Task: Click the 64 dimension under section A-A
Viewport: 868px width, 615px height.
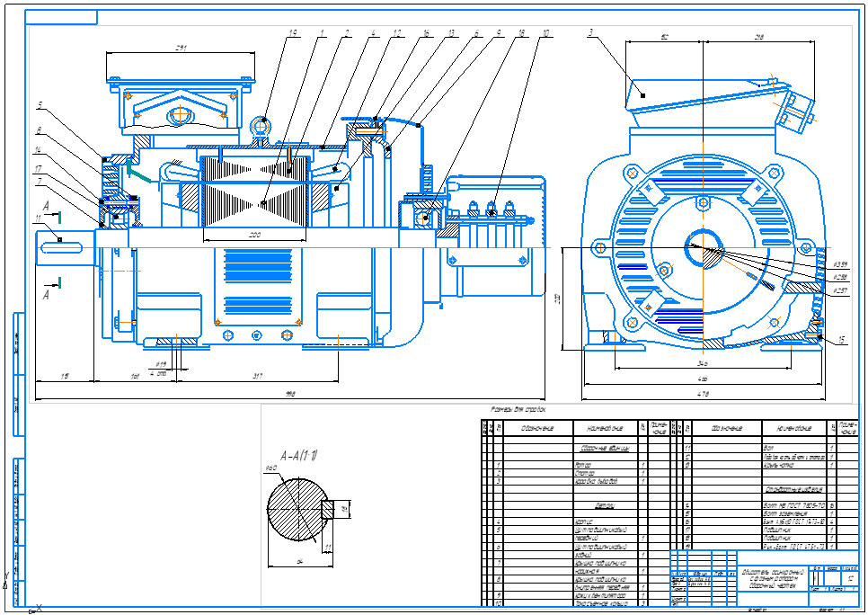Action: tap(301, 562)
